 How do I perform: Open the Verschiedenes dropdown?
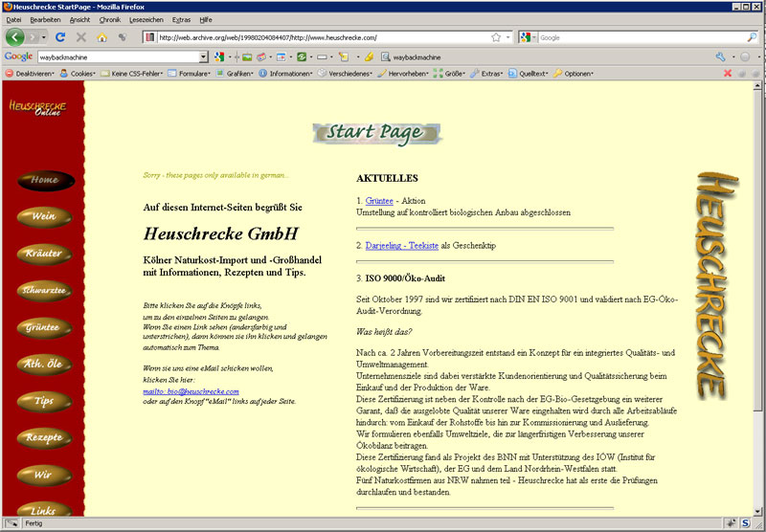345,74
